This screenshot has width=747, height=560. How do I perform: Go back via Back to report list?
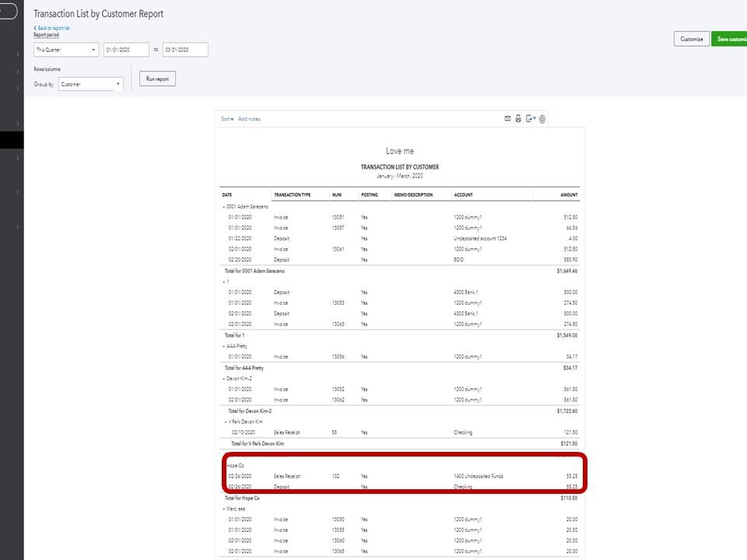click(52, 28)
